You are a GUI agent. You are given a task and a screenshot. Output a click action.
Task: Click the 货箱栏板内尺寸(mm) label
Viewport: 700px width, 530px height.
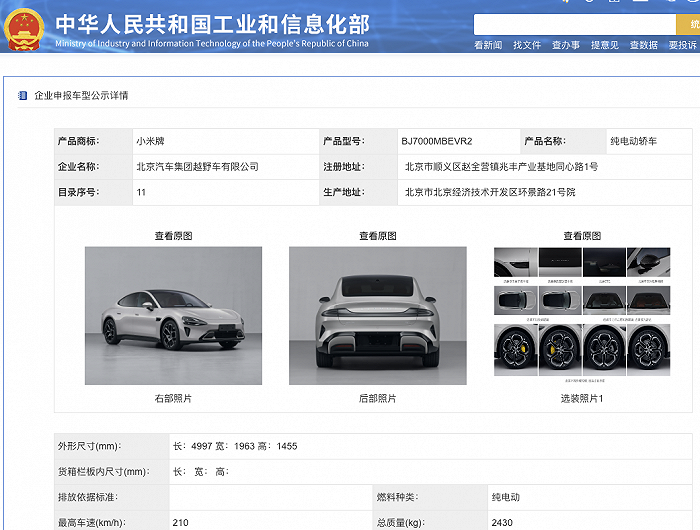(x=104, y=472)
